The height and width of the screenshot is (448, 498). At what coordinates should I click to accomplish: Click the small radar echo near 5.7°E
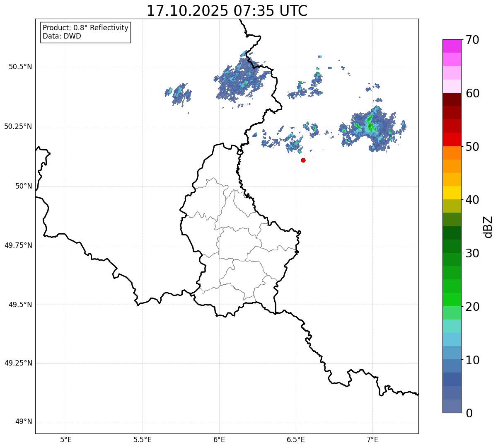(x=179, y=94)
